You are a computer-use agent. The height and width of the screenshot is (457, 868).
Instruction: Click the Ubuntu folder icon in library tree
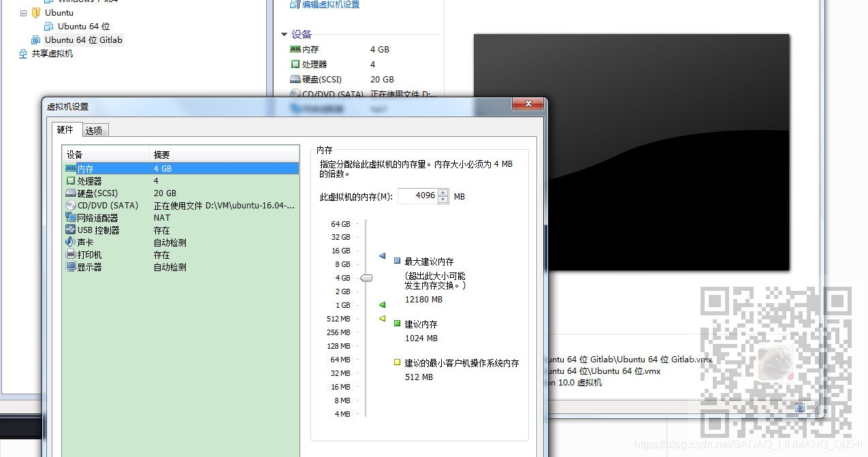[36, 12]
